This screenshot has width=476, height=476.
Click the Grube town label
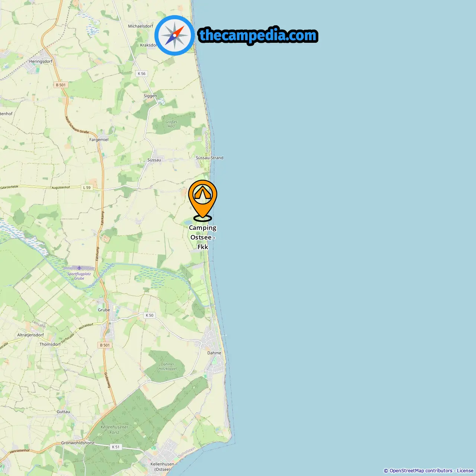click(x=104, y=310)
